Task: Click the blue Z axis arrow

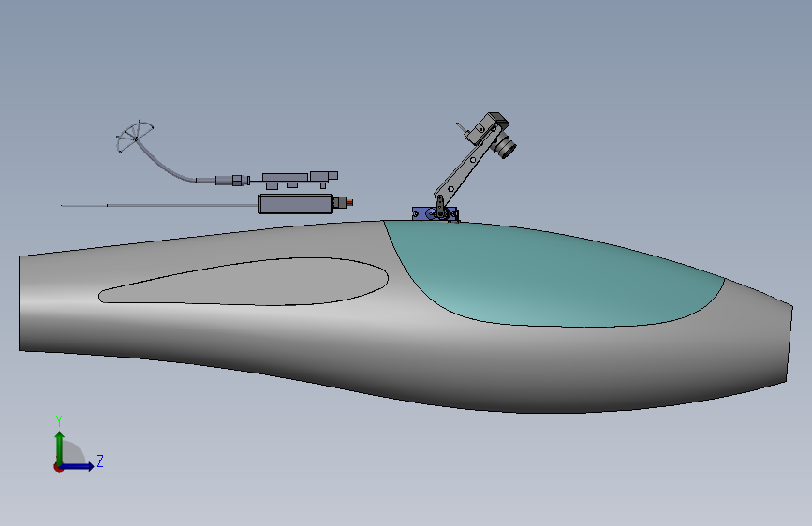Action: coord(77,466)
